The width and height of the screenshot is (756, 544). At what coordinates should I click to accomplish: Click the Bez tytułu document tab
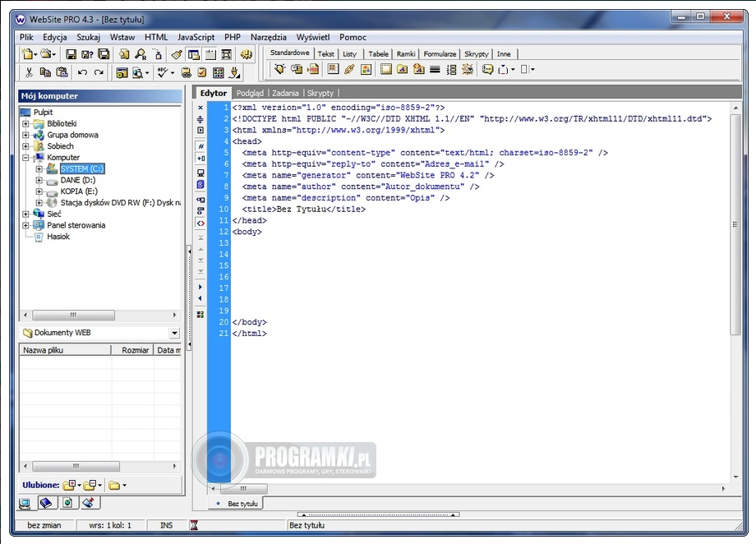click(x=238, y=504)
